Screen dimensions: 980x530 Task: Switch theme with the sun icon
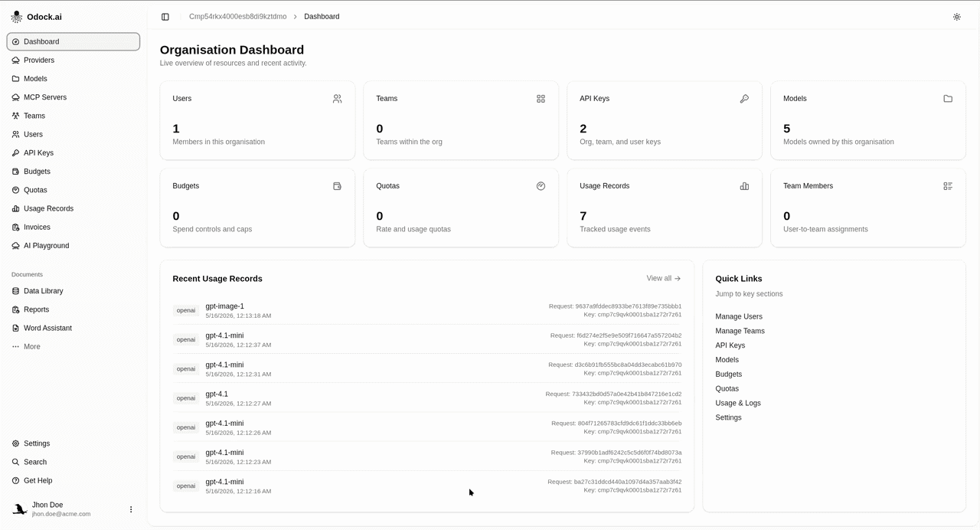[957, 17]
